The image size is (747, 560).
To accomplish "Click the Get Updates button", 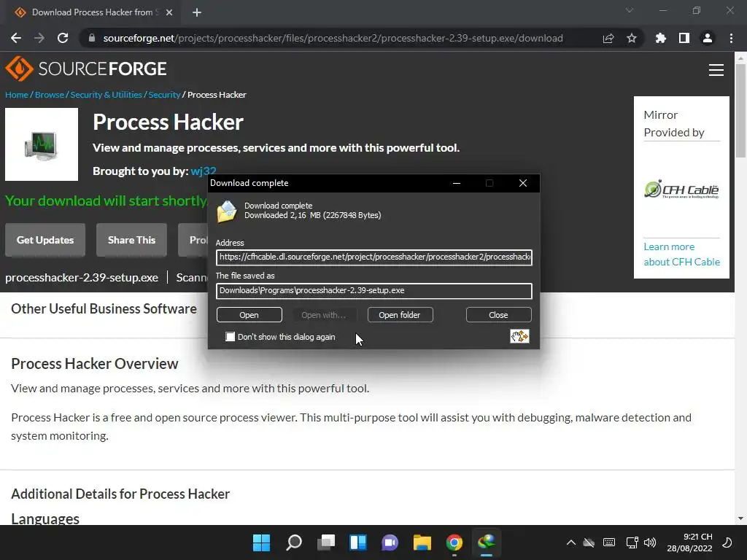I will click(45, 240).
